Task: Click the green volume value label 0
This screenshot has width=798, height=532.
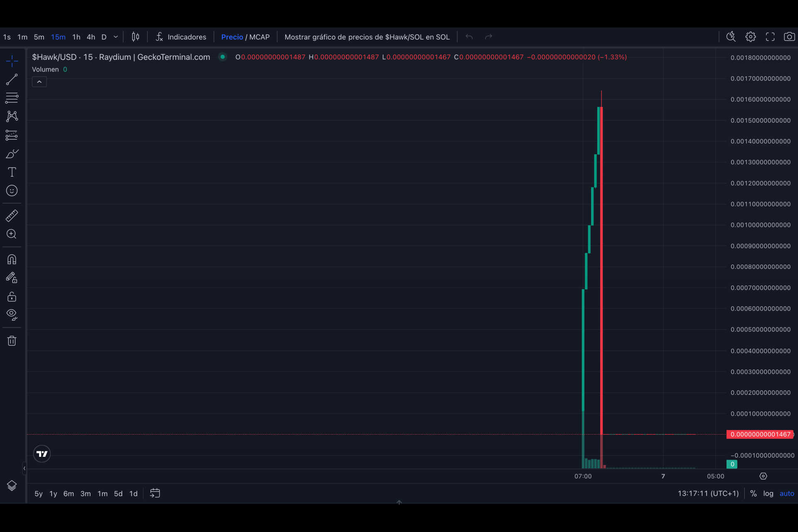Action: click(732, 464)
